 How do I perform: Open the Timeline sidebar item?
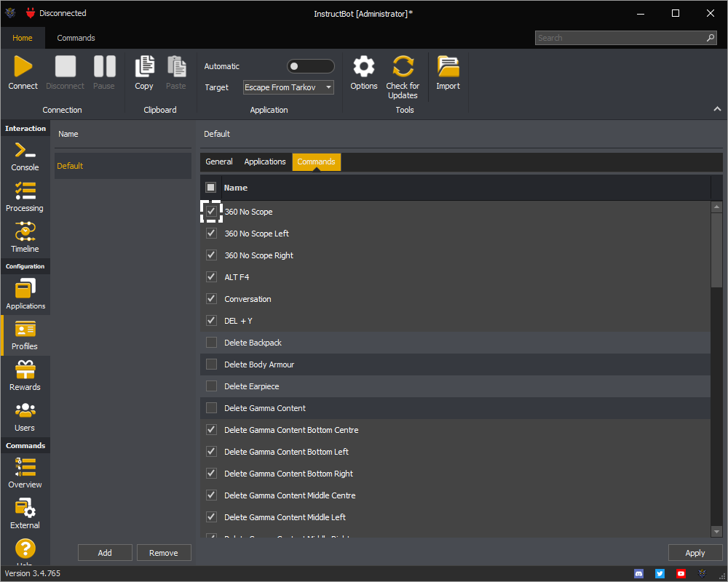25,238
